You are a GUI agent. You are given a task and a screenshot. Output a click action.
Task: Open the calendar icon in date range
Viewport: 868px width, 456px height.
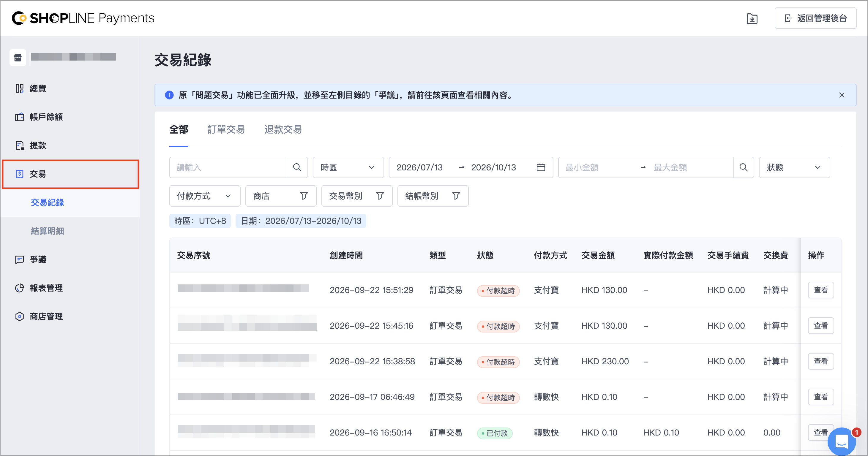(x=541, y=167)
